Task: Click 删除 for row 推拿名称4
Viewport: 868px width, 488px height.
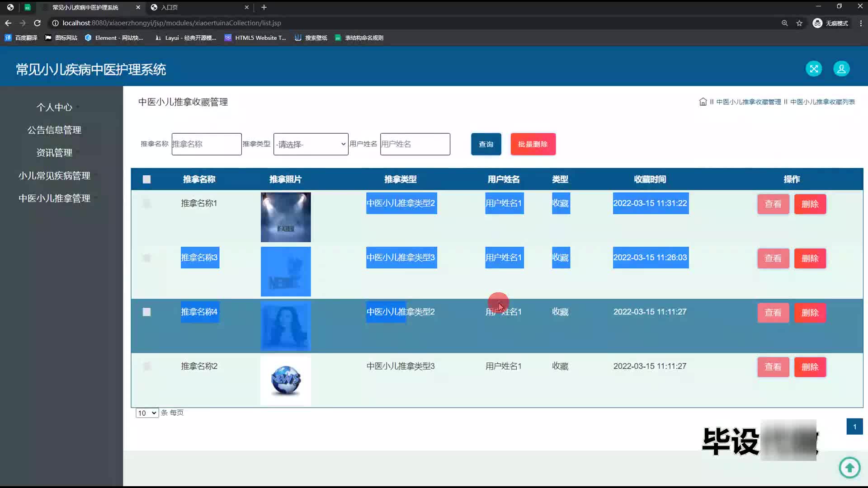Action: point(810,313)
